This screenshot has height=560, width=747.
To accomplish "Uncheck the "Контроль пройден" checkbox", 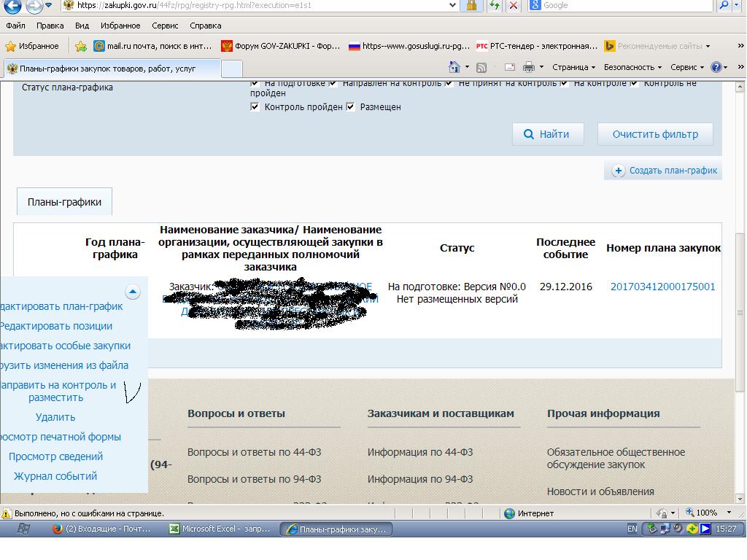I will pyautogui.click(x=255, y=107).
